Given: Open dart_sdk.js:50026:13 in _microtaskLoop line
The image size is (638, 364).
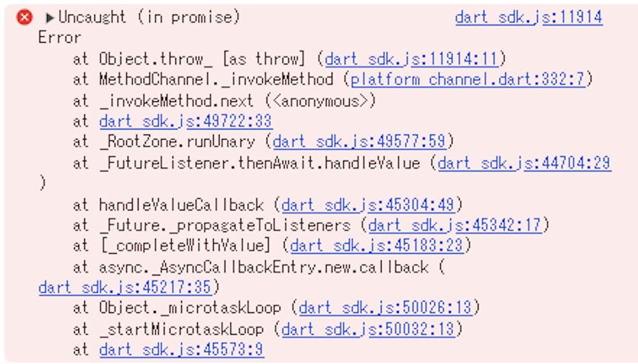Looking at the screenshot, I should [x=385, y=307].
